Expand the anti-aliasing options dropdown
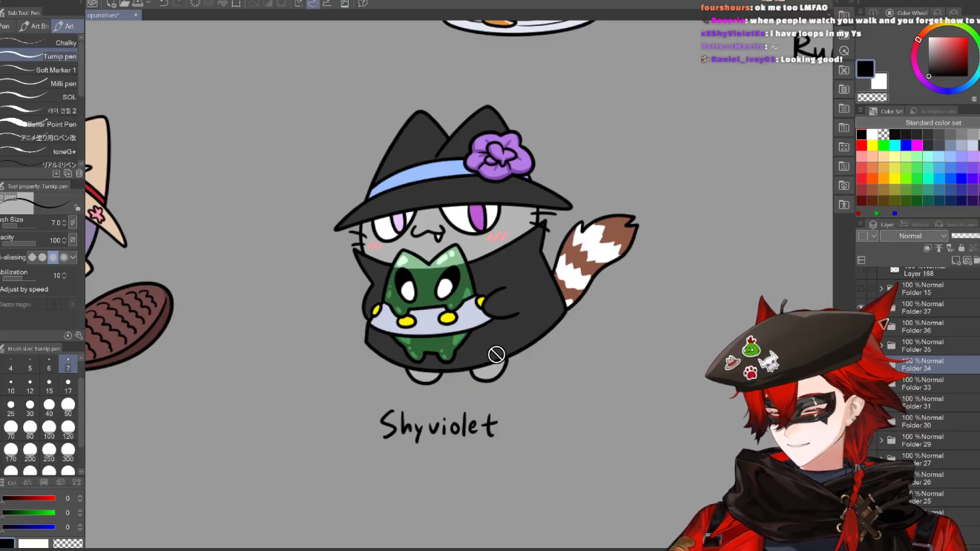 click(x=73, y=257)
